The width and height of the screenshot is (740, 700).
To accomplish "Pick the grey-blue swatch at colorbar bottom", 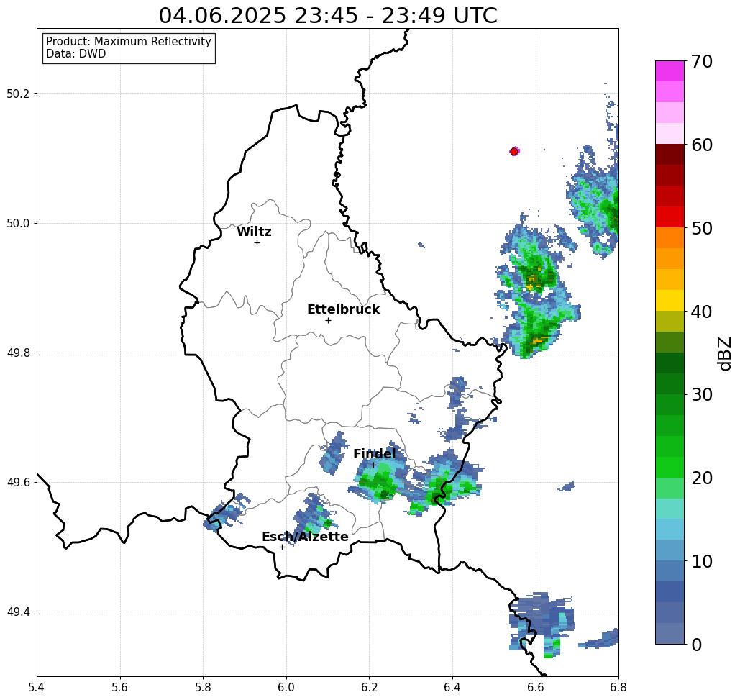I will click(x=670, y=633).
